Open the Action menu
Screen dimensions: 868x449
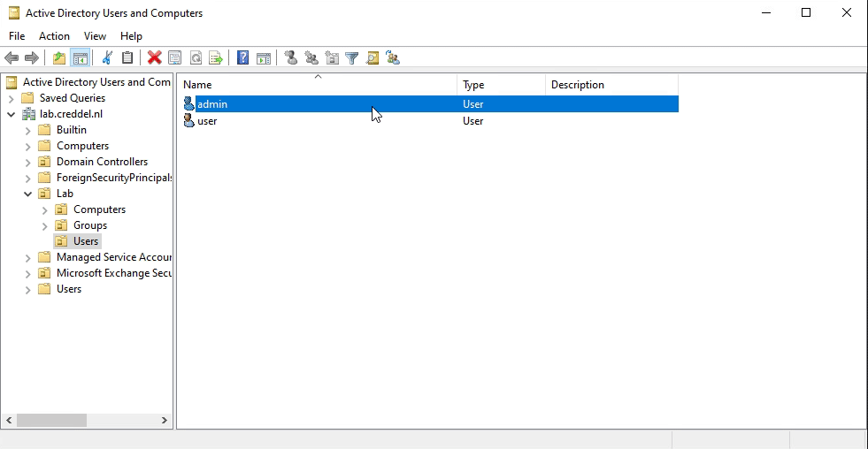54,36
